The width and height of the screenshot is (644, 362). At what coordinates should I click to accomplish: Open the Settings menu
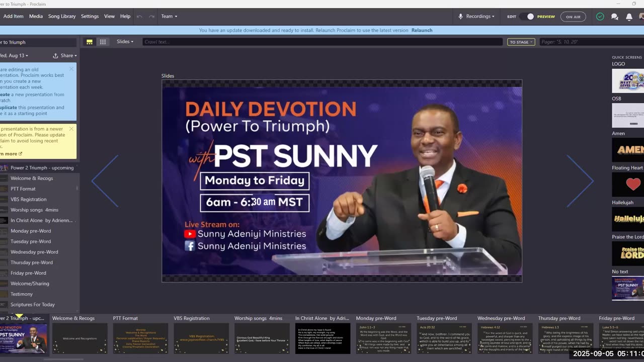[x=90, y=17]
